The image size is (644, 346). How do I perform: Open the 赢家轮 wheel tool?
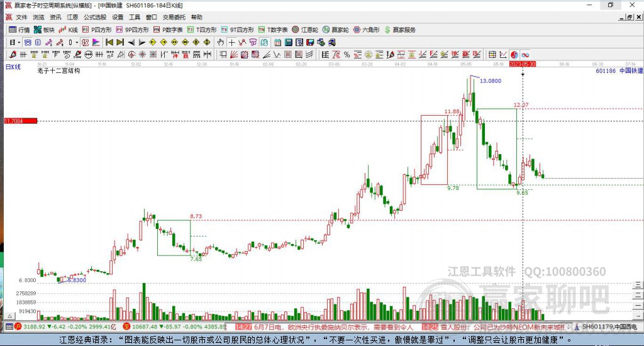(336, 30)
